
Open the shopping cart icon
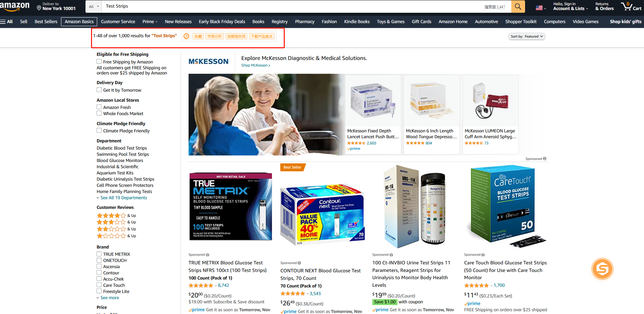(x=631, y=7)
